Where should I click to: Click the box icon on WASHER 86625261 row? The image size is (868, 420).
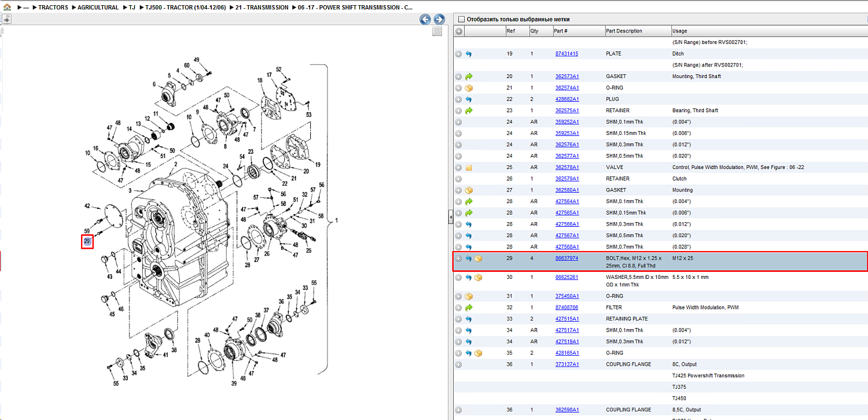(x=479, y=278)
